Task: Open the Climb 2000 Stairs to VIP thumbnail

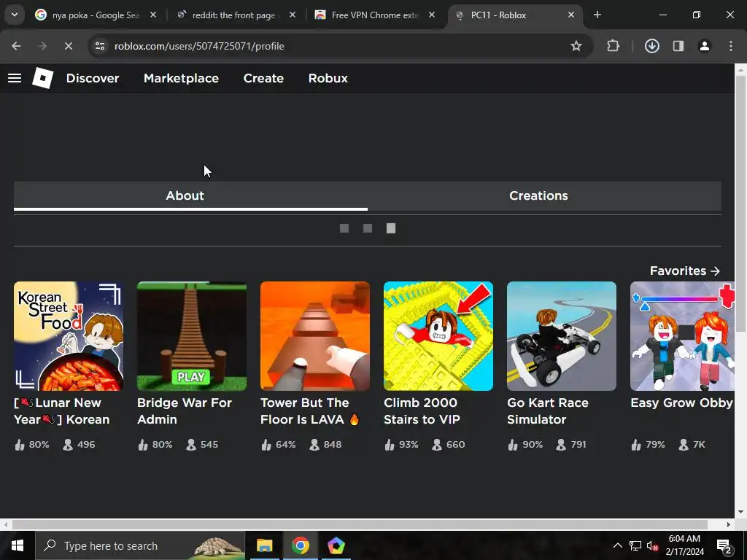Action: coord(438,336)
